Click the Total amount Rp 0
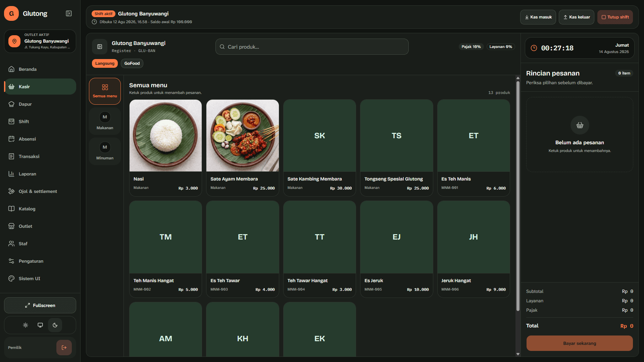Viewport: 644px width, 362px height. [627, 326]
